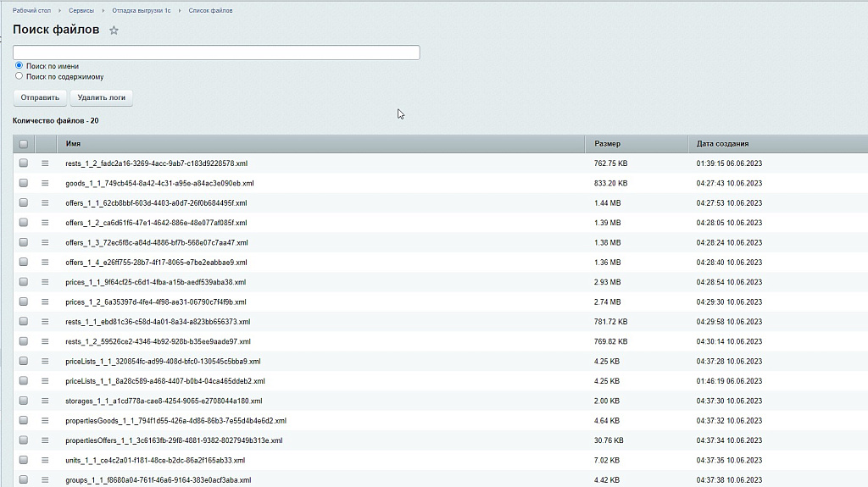Open actions menu for storages_1_1 file row
Viewport: 868px width, 487px height.
46,401
